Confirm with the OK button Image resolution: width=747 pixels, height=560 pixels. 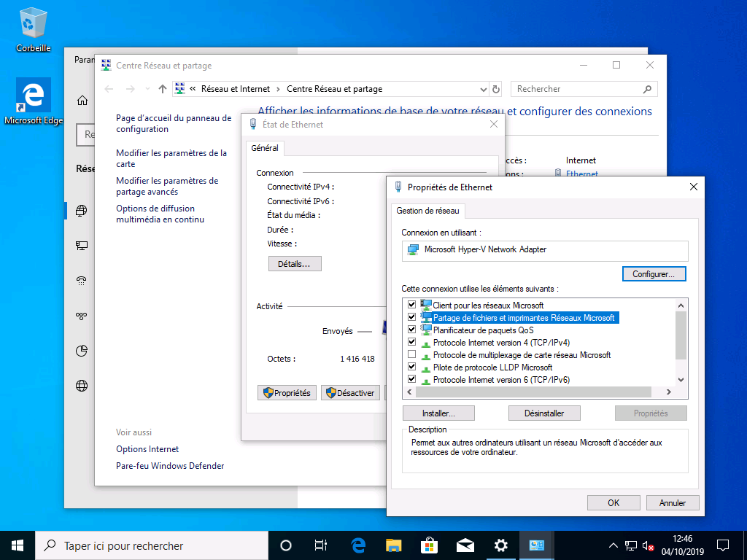coord(614,503)
